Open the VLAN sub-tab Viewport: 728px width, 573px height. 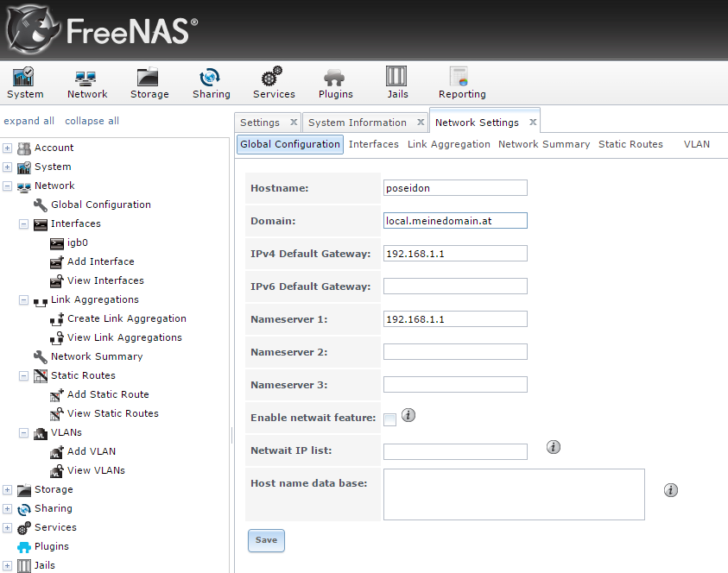[x=696, y=144]
